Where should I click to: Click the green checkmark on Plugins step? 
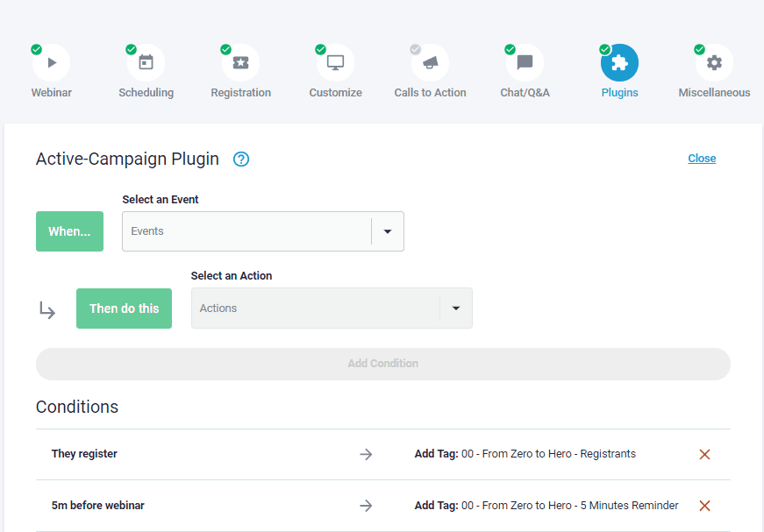pos(604,49)
